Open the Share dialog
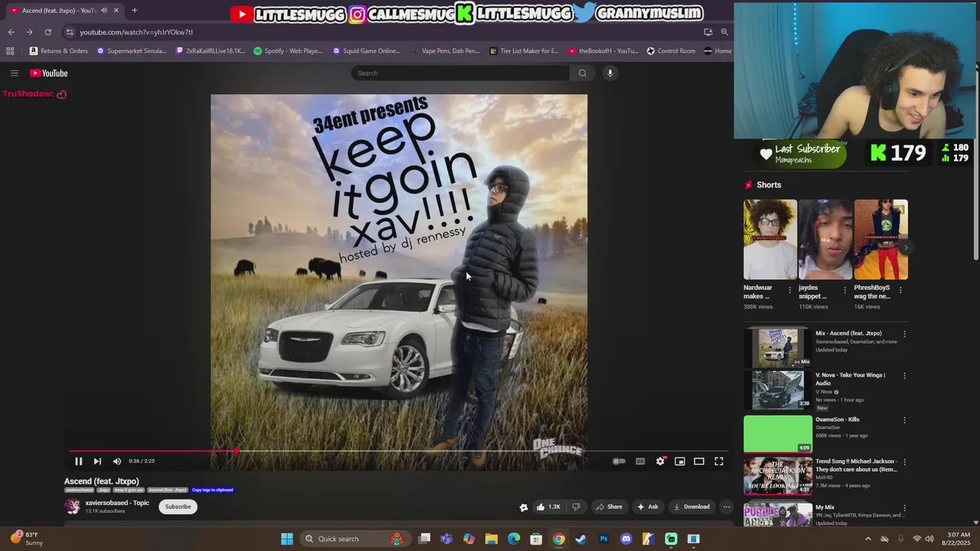Image resolution: width=980 pixels, height=551 pixels. pyautogui.click(x=609, y=507)
